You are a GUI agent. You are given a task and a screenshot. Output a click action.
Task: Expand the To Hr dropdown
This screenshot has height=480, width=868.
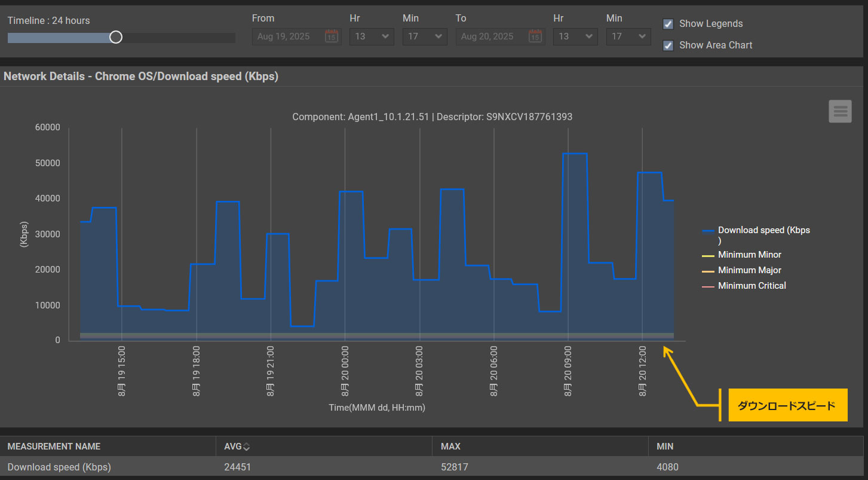coord(575,36)
